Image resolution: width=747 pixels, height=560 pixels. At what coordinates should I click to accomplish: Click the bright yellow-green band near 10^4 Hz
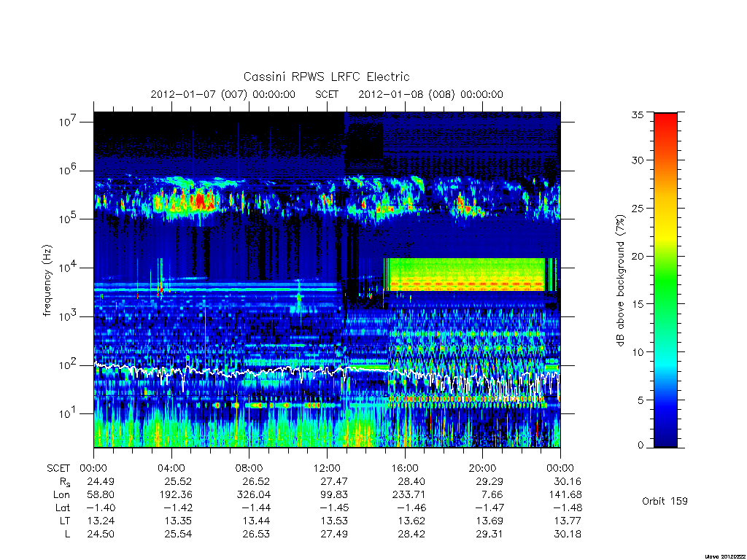point(467,274)
